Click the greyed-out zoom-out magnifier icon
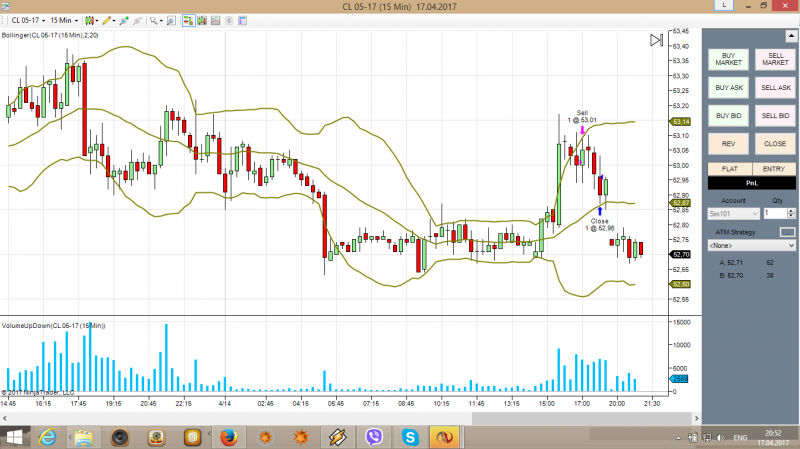 tap(137, 20)
